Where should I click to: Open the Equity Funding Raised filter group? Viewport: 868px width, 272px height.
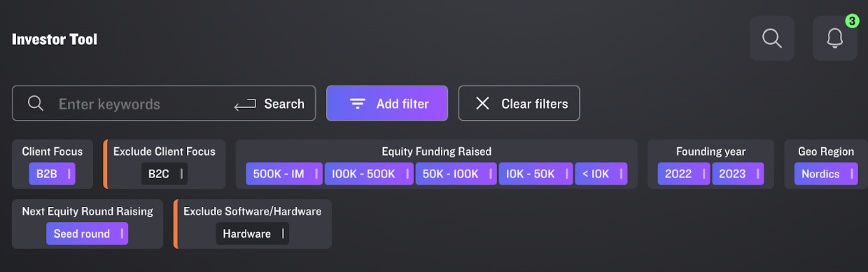436,151
